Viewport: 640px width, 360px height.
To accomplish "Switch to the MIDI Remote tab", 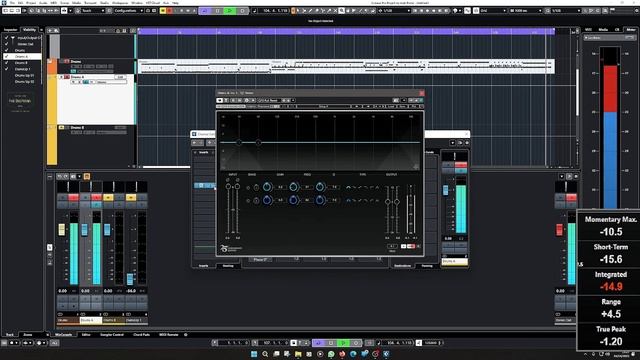I will (169, 334).
